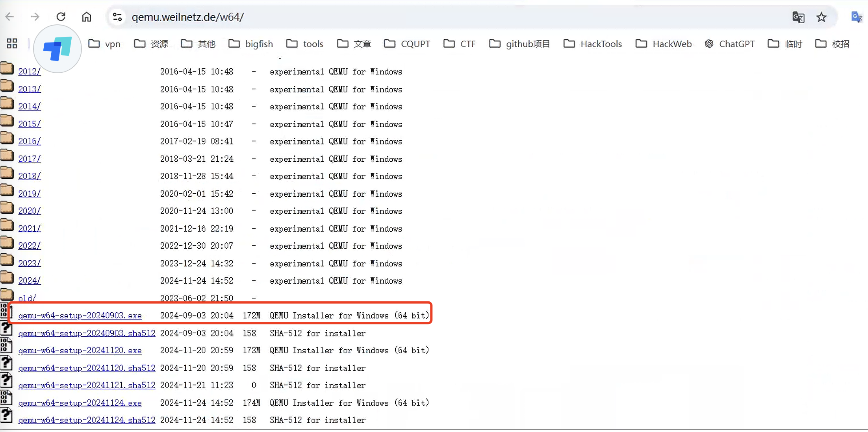Open the 2023/ directory link
The height and width of the screenshot is (432, 868).
(x=30, y=263)
